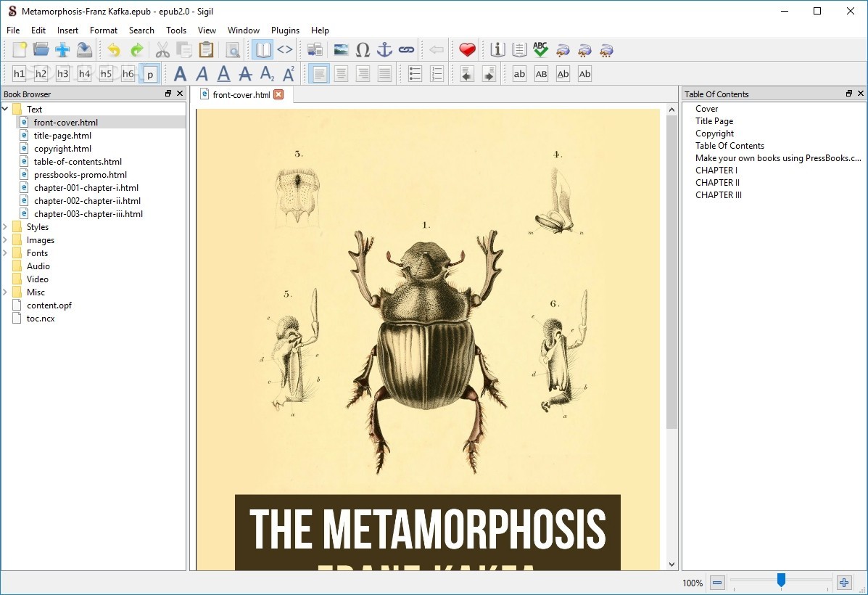
Task: Select the content.opf file
Action: 49,305
